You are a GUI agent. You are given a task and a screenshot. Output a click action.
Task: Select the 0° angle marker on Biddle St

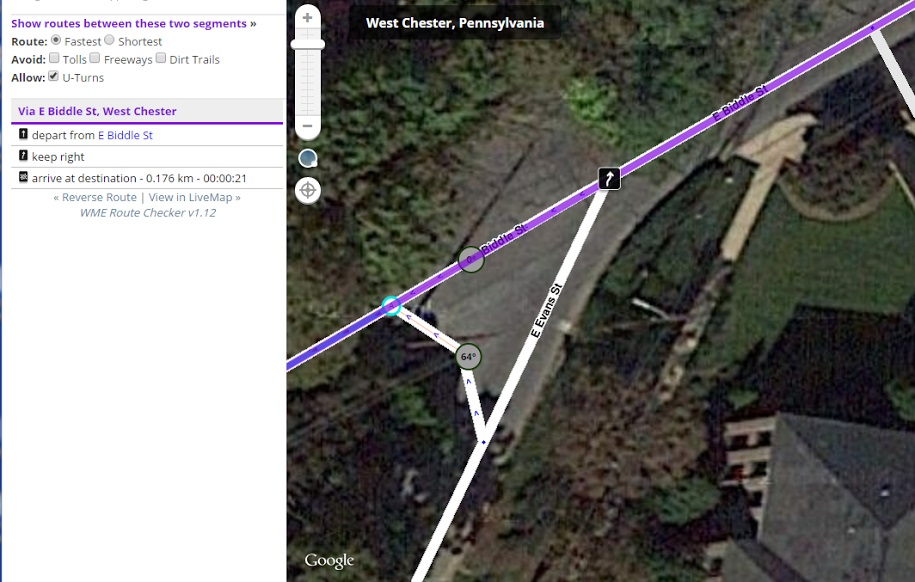pyautogui.click(x=471, y=259)
